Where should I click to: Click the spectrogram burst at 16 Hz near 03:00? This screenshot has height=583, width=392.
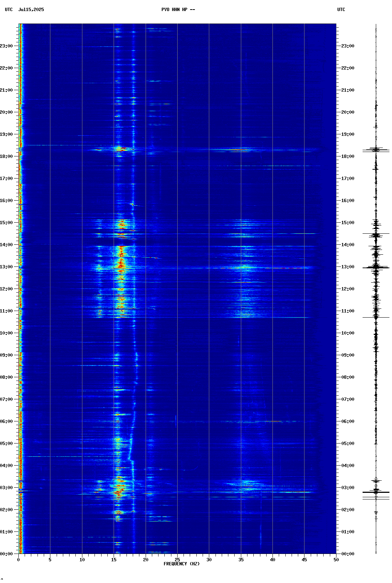click(118, 491)
